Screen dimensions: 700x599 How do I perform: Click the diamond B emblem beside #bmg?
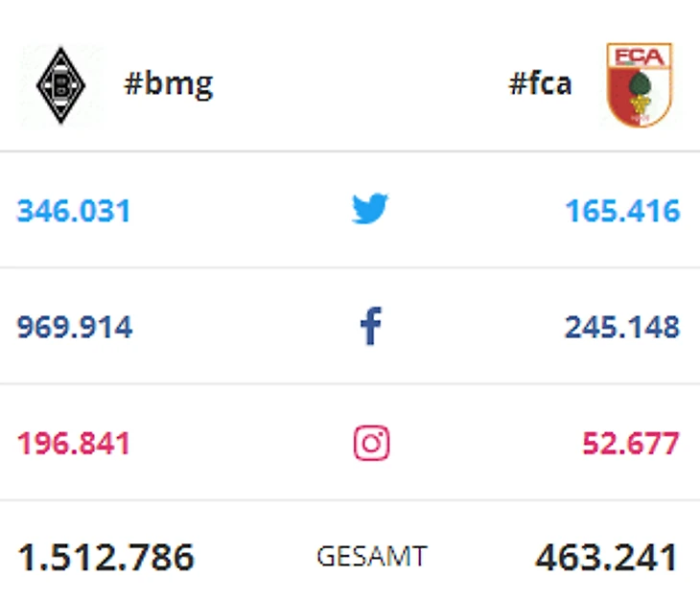(60, 85)
